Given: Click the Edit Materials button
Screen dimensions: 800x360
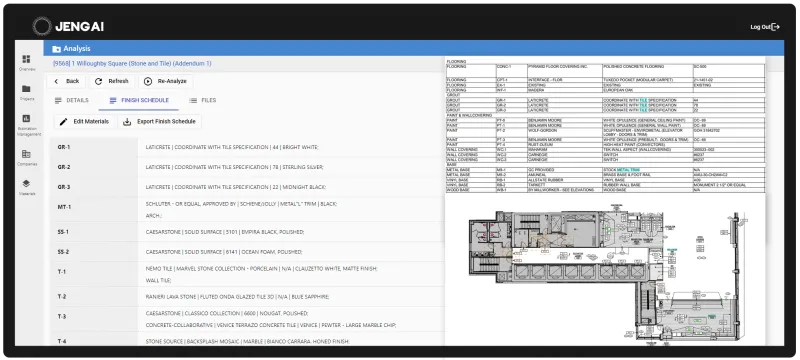Looking at the screenshot, I should pos(84,122).
